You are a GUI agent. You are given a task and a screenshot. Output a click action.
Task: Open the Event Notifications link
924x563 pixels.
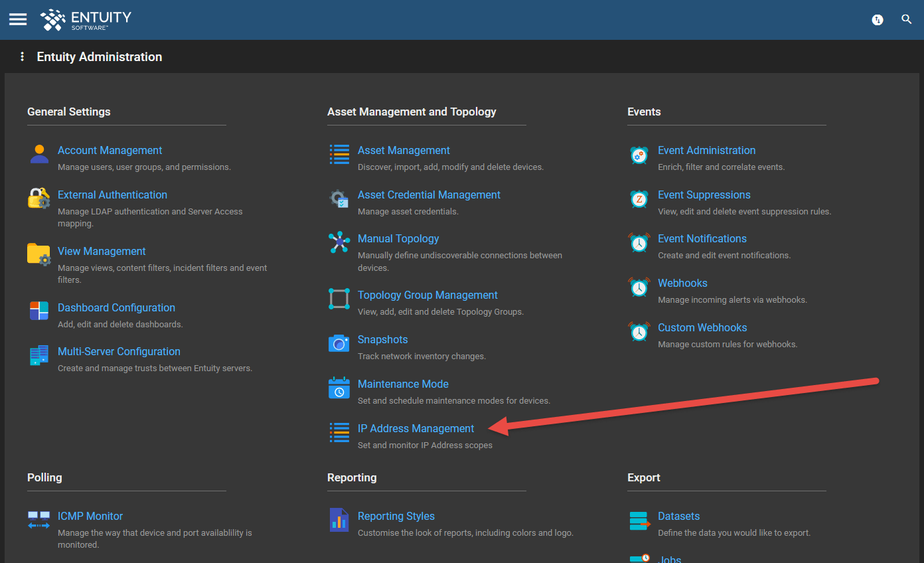click(x=702, y=239)
